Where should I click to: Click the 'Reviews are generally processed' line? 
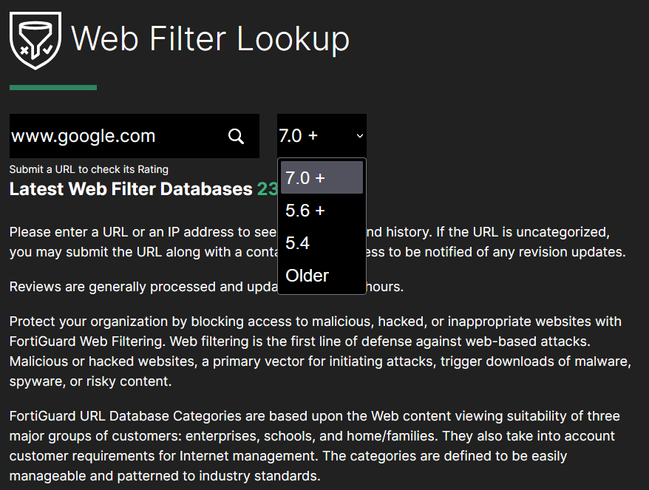point(140,287)
